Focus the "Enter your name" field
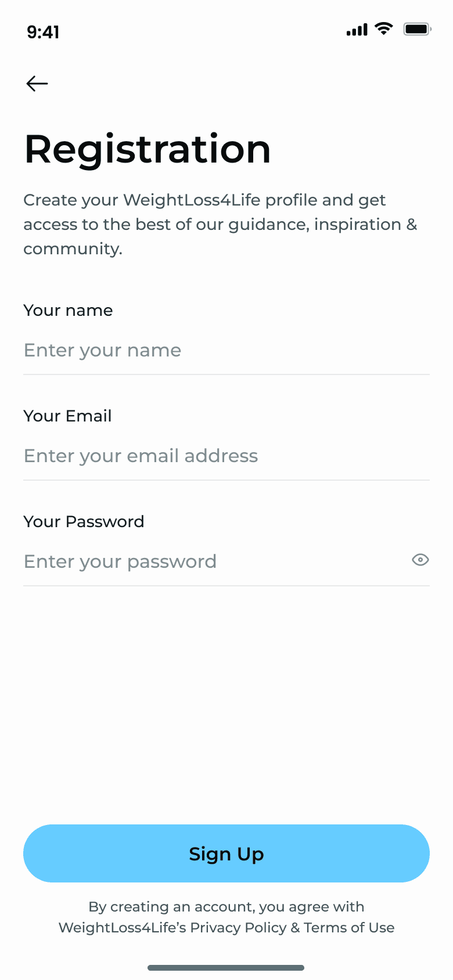Image resolution: width=453 pixels, height=980 pixels. [x=227, y=350]
